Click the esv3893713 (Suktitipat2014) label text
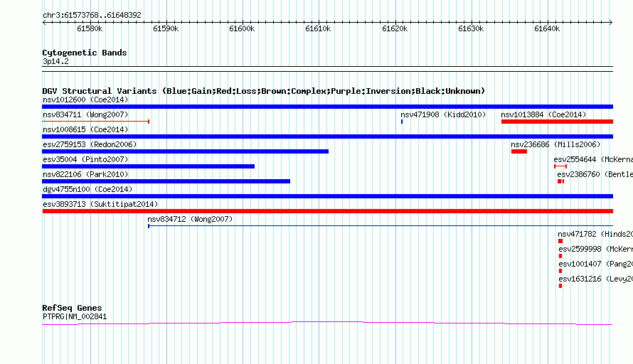The width and height of the screenshot is (633, 364). pos(100,204)
